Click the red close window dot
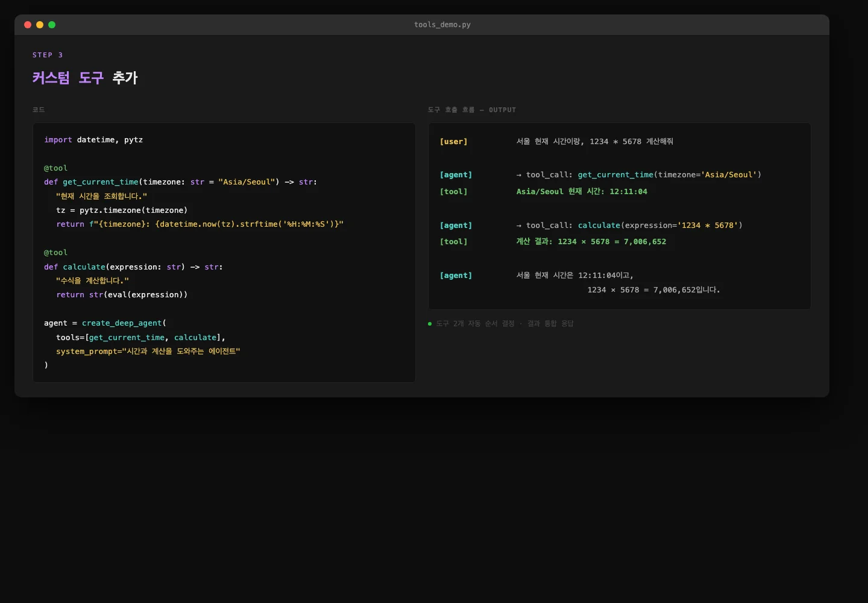The image size is (868, 603). pos(28,25)
